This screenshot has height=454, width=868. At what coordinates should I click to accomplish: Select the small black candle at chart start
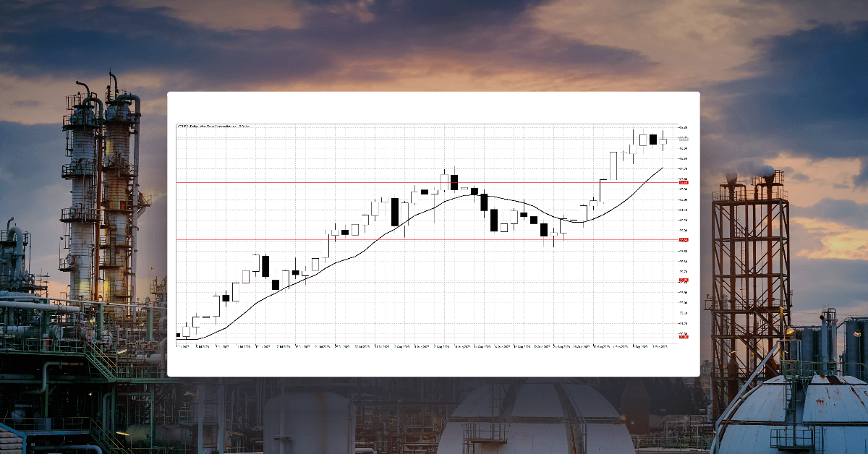pos(179,334)
